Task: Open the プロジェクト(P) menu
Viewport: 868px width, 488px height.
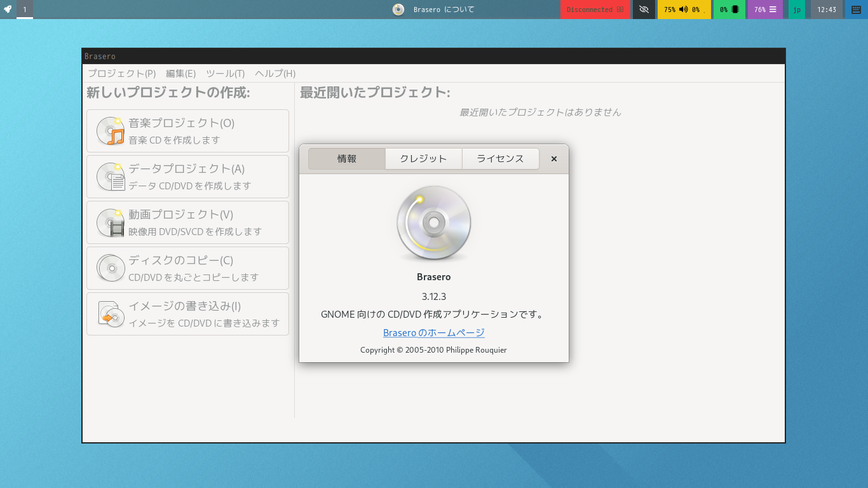Action: coord(121,74)
